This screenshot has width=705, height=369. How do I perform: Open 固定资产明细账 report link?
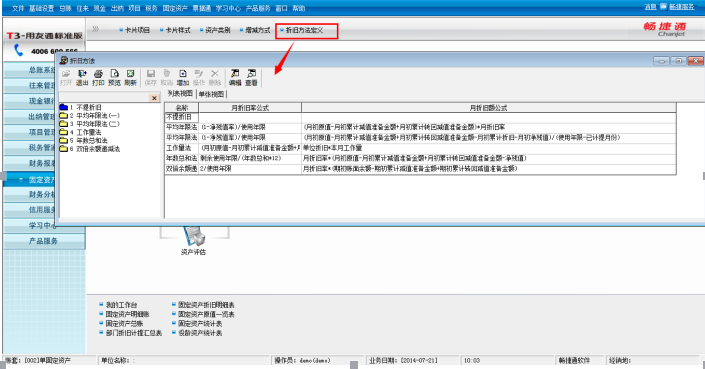coord(127,314)
